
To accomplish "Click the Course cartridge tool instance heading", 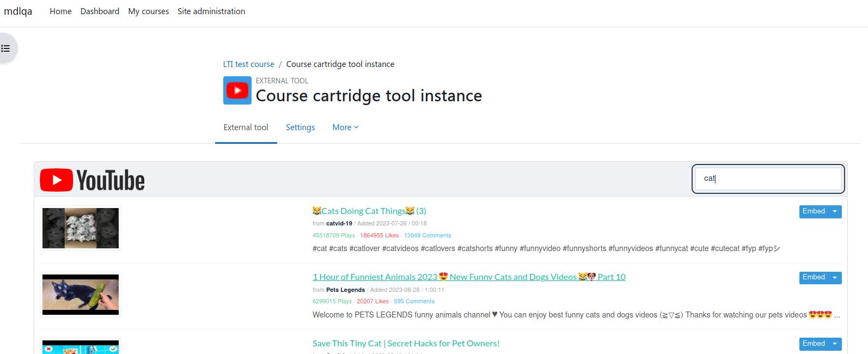I will click(369, 96).
